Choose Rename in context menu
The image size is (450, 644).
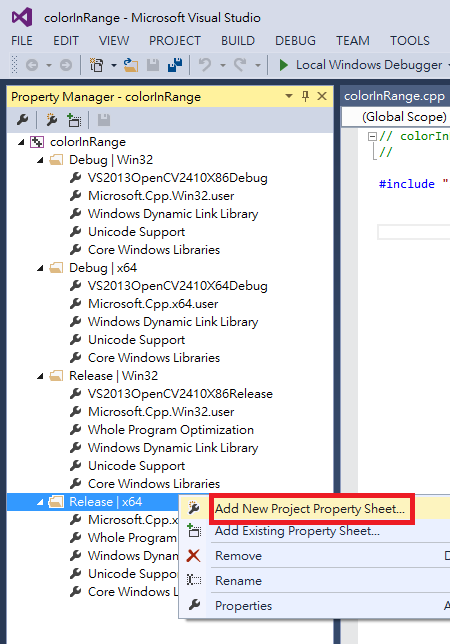coord(315,581)
